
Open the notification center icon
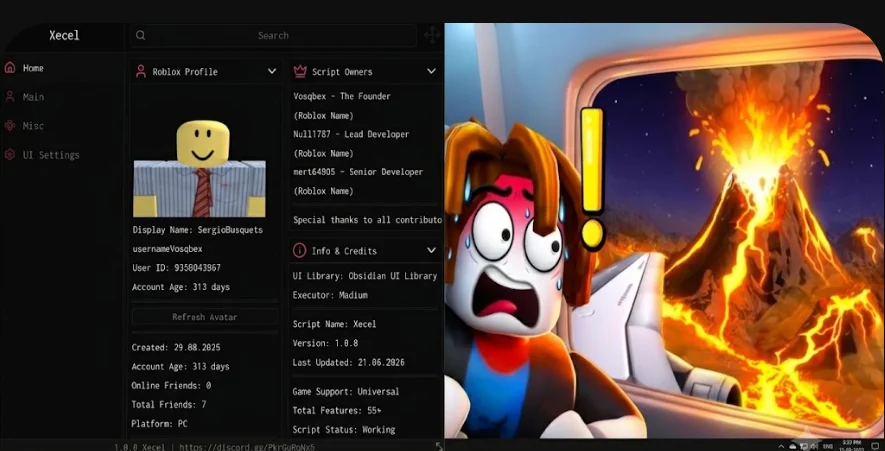[x=875, y=446]
